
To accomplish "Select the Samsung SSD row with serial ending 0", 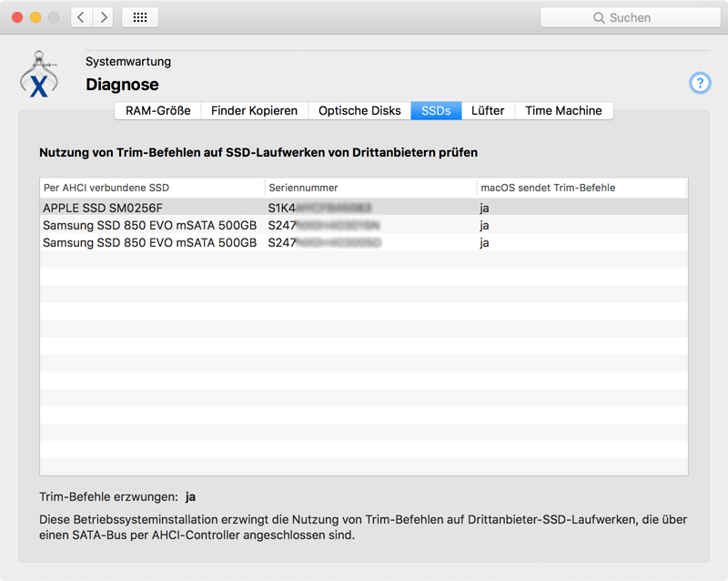I will pyautogui.click(x=364, y=242).
